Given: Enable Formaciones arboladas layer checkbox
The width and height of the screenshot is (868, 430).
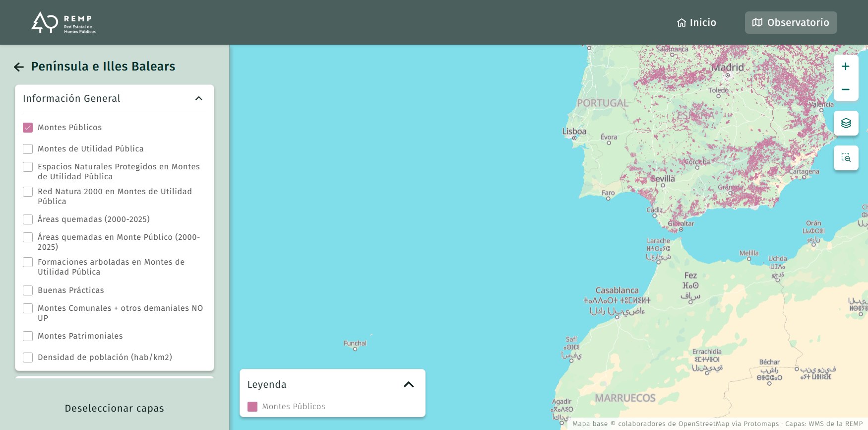Looking at the screenshot, I should (28, 262).
